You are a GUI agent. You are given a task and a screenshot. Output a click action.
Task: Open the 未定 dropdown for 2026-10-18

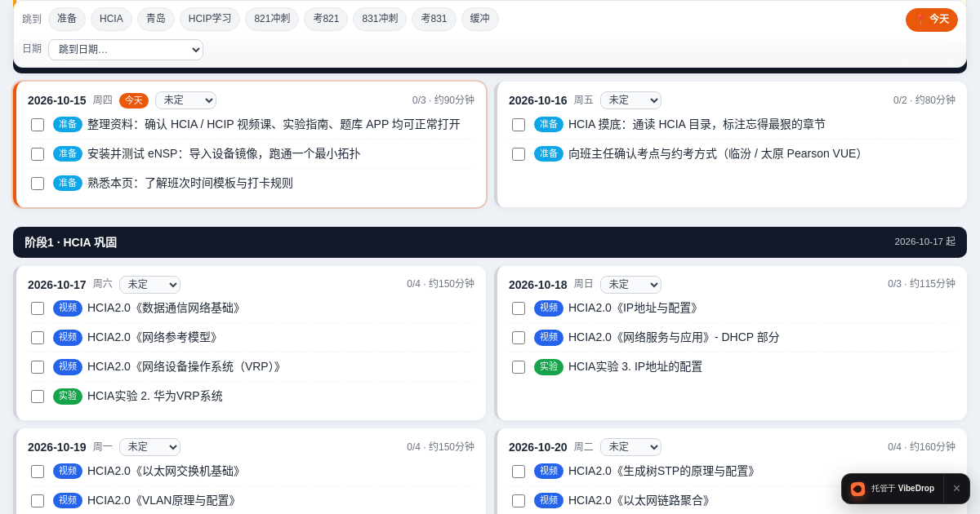point(630,285)
